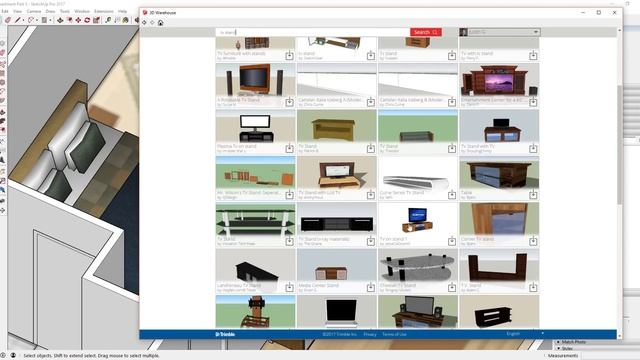The image size is (640, 360).
Task: Click the credits person icon in status bar
Action: point(13,356)
